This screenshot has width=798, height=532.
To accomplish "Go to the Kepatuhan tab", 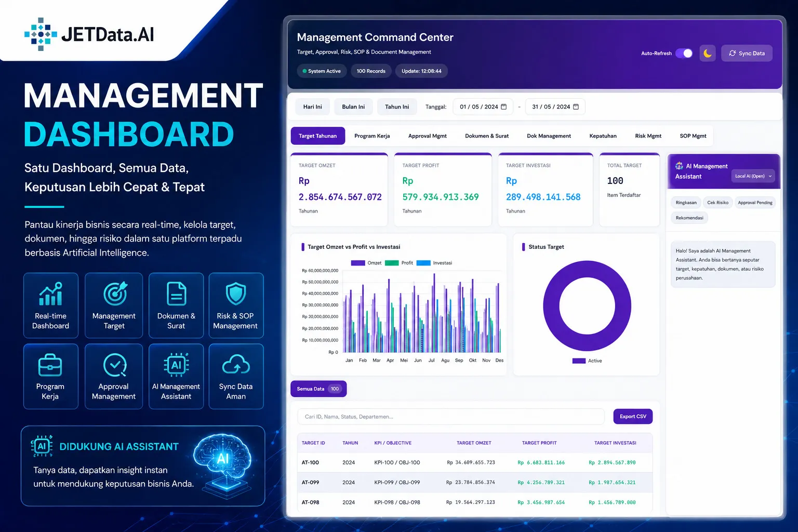I will coord(603,136).
